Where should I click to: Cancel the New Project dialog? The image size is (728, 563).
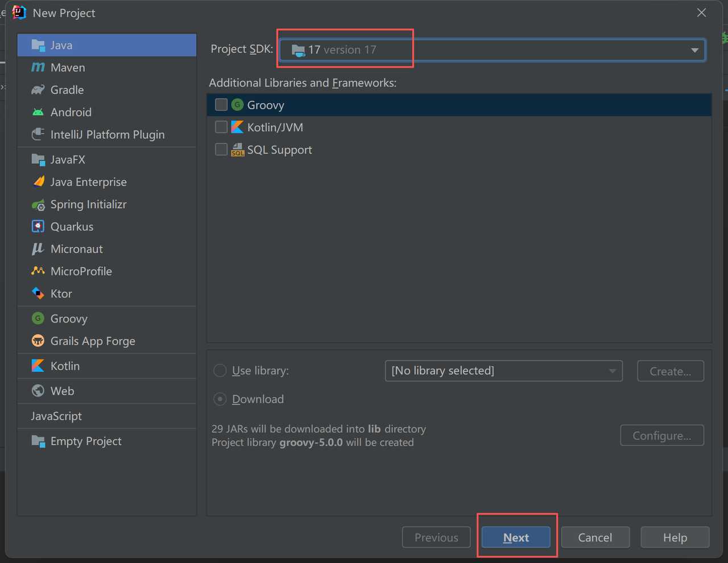(x=595, y=537)
